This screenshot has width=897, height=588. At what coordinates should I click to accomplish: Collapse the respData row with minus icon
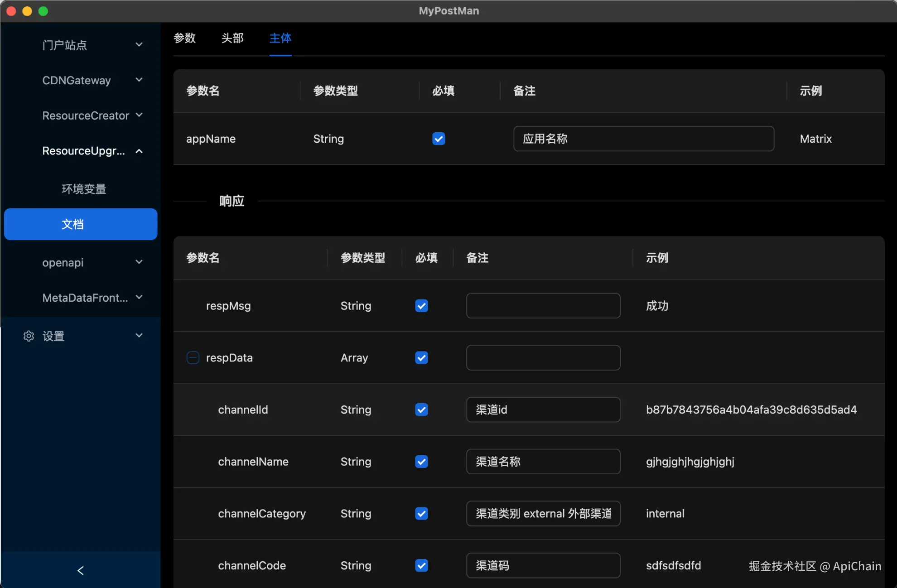[x=193, y=358]
